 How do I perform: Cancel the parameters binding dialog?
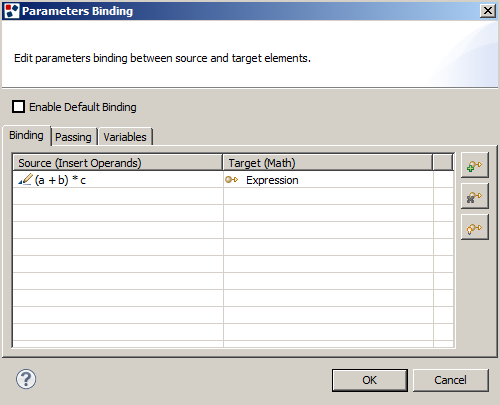(x=451, y=380)
